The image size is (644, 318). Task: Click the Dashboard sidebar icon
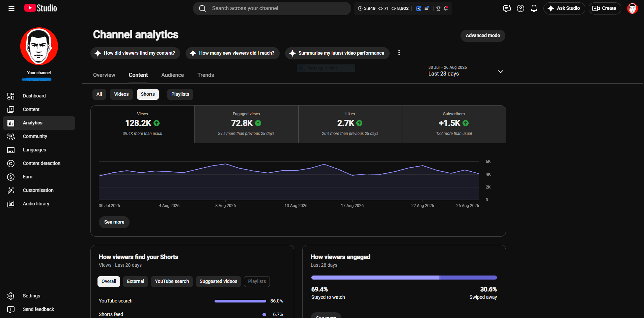coord(11,96)
